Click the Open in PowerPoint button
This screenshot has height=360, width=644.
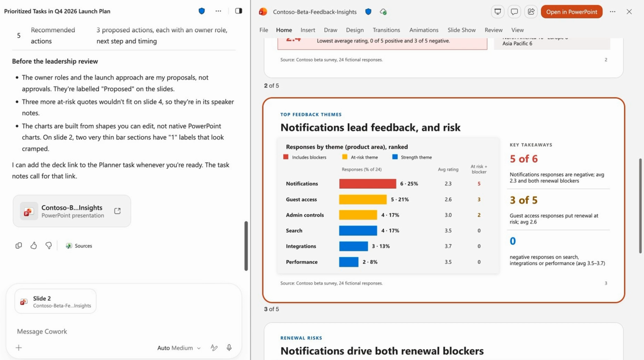coord(572,12)
